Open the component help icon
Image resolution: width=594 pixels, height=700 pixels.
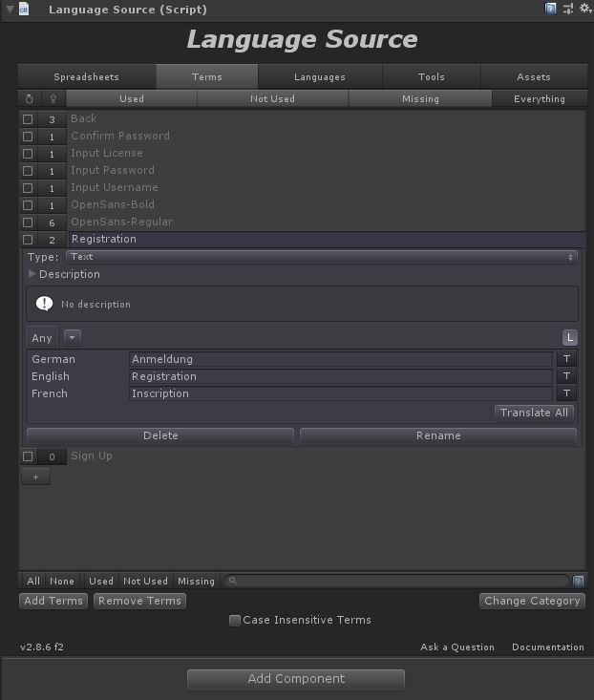(x=551, y=9)
